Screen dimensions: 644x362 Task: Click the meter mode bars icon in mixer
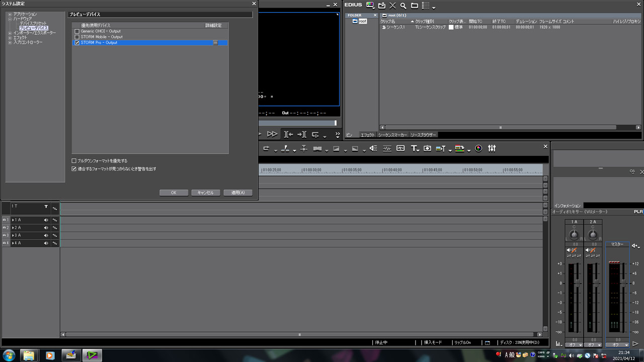click(x=558, y=344)
